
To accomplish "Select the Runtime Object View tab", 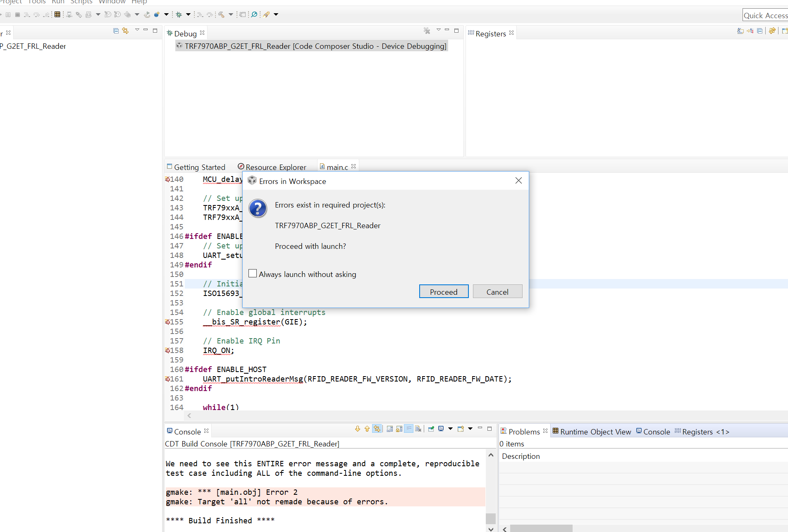I will tap(592, 432).
